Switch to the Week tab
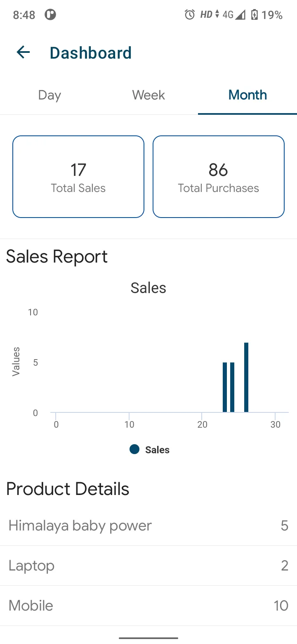Image resolution: width=297 pixels, height=644 pixels. [x=148, y=95]
